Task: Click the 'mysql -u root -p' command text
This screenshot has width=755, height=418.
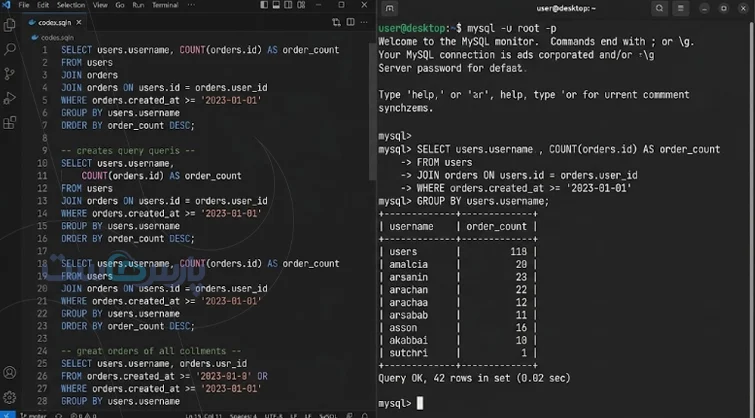Action: (512, 28)
